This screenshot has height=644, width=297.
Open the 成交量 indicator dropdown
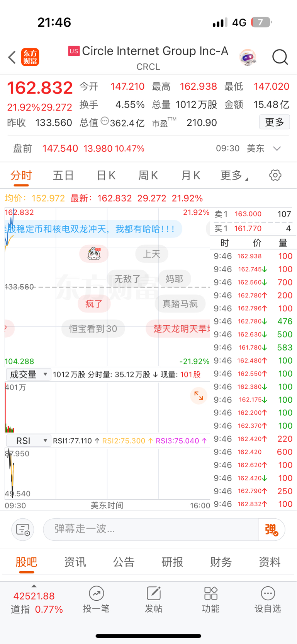click(29, 374)
